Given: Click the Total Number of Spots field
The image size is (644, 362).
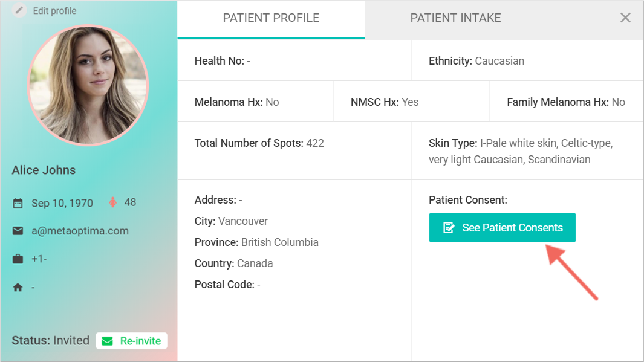Looking at the screenshot, I should (x=259, y=143).
